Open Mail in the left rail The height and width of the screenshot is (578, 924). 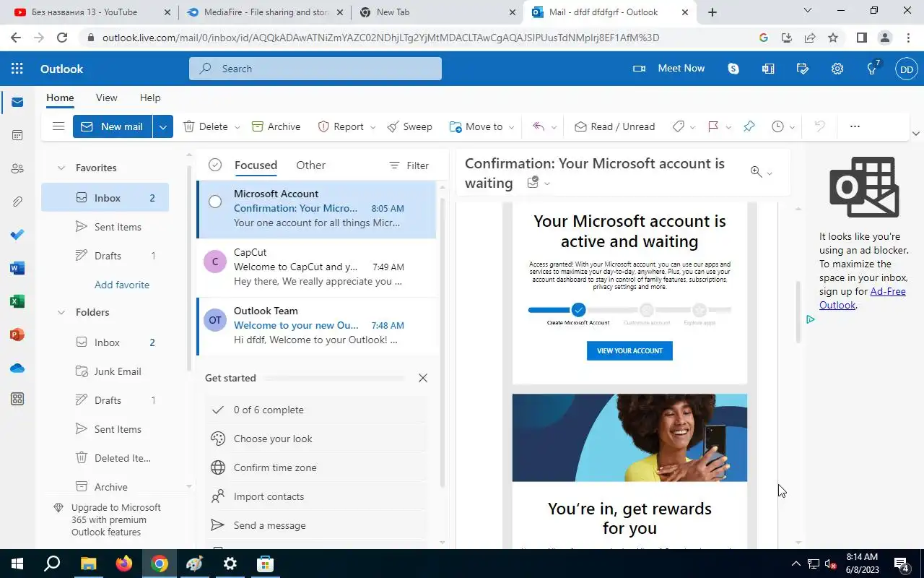pos(17,103)
